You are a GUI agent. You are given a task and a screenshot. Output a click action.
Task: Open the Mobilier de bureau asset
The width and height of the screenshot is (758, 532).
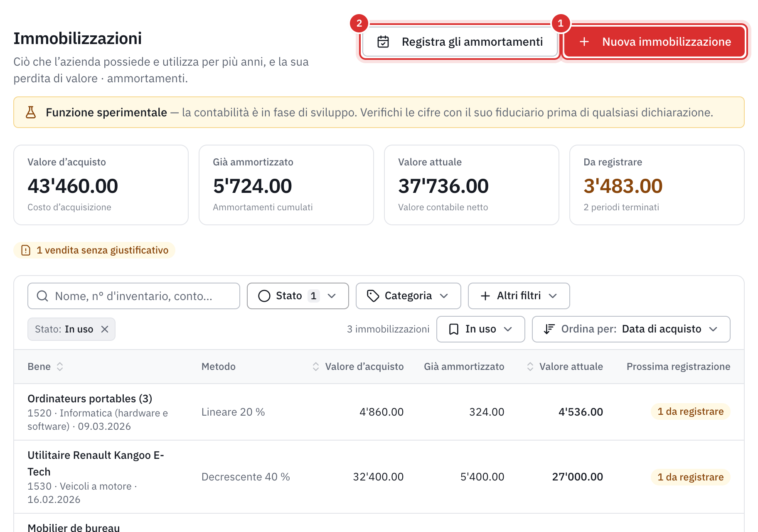pyautogui.click(x=74, y=527)
